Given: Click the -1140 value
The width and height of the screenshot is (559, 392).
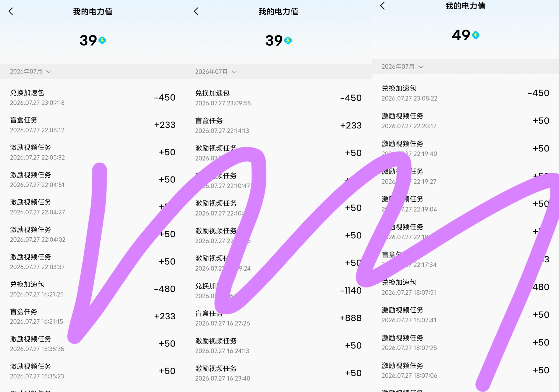Looking at the screenshot, I should pyautogui.click(x=351, y=291).
